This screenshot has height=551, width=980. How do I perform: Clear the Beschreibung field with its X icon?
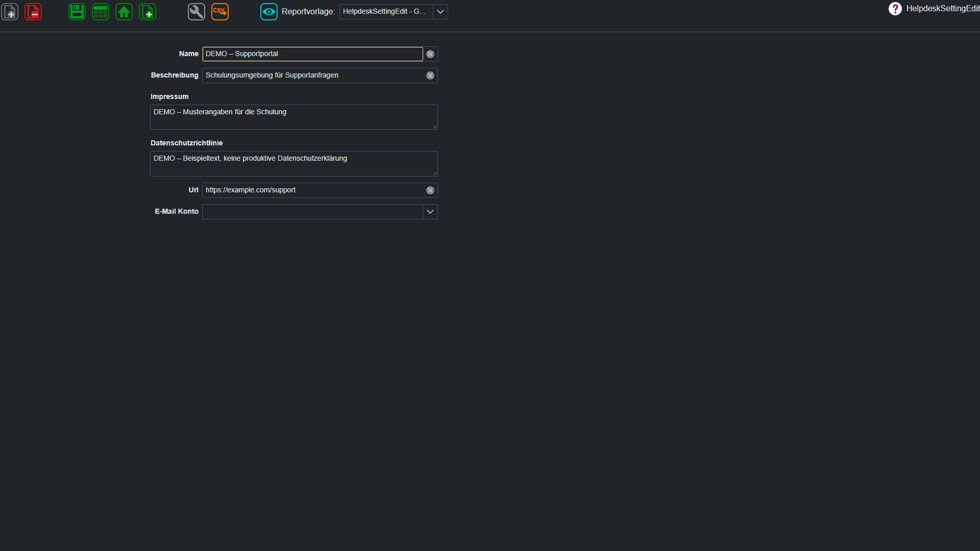point(430,76)
